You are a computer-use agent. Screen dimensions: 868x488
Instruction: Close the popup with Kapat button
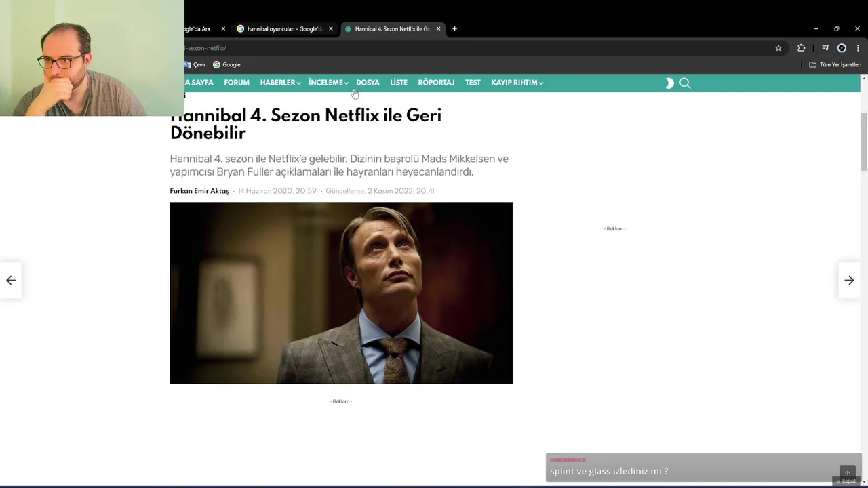[846, 481]
